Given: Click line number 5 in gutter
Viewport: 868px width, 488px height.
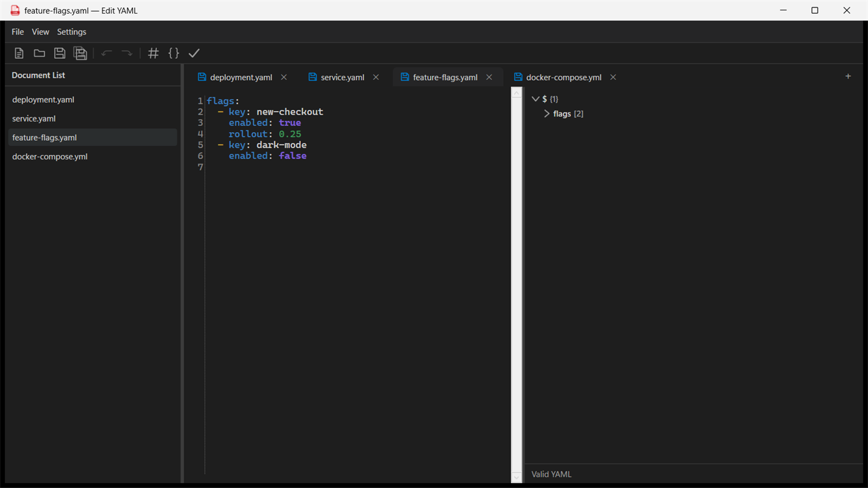Looking at the screenshot, I should [x=200, y=145].
